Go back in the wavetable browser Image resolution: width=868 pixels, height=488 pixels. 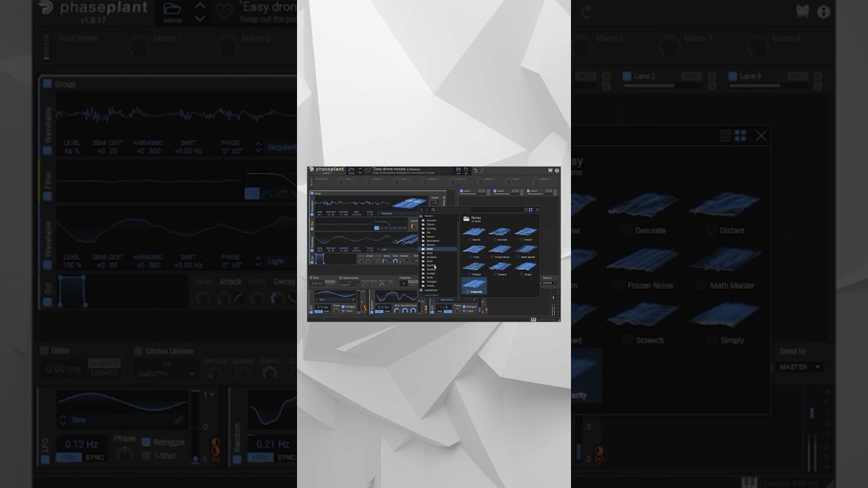coord(421,210)
